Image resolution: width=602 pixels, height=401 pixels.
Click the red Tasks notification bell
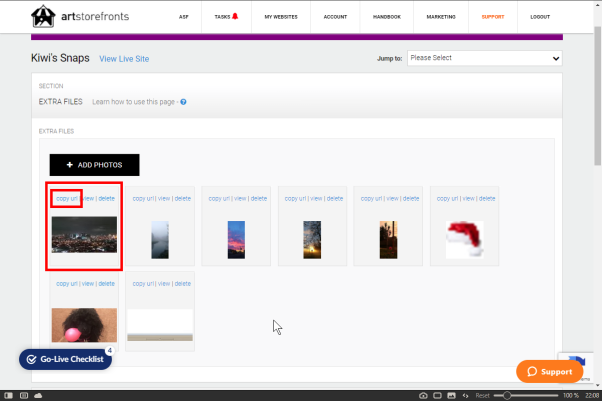(235, 16)
